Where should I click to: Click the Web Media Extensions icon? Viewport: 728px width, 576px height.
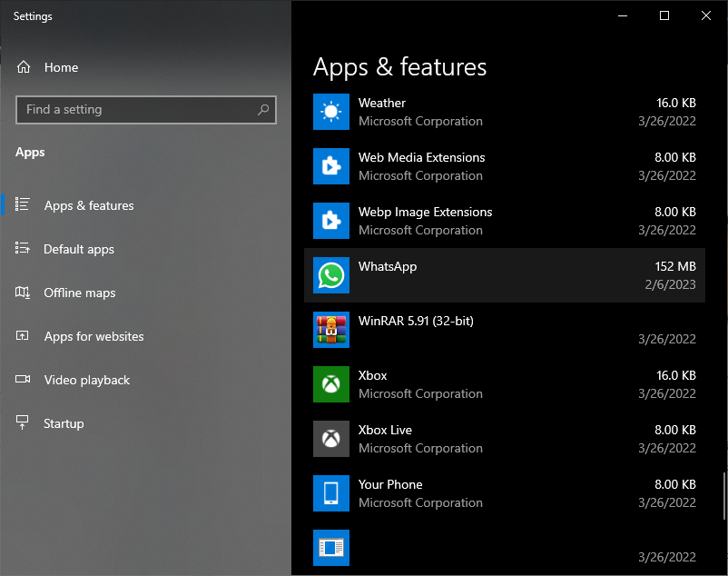point(331,166)
